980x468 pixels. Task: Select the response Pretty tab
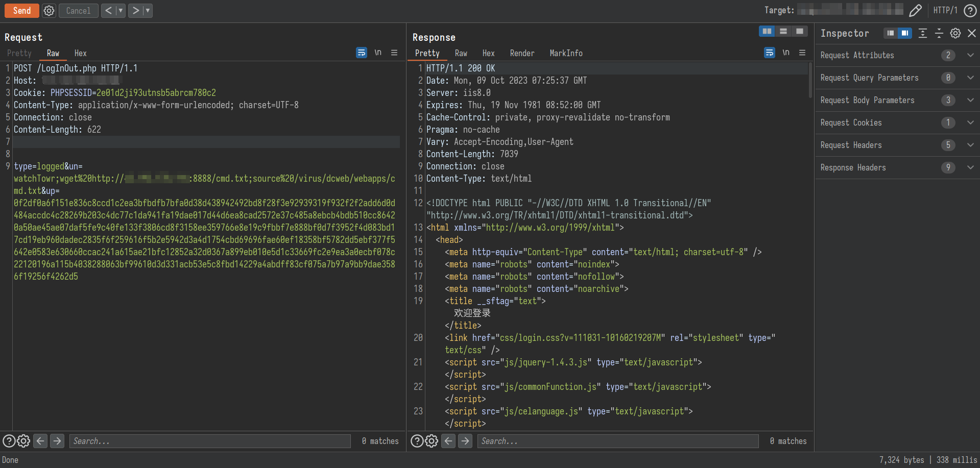point(427,53)
